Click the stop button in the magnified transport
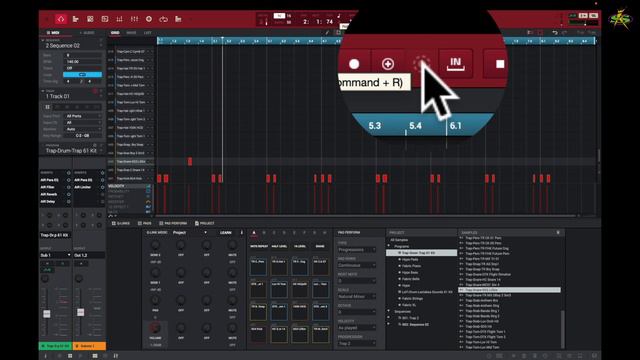This screenshot has height=360, width=640. [499, 64]
